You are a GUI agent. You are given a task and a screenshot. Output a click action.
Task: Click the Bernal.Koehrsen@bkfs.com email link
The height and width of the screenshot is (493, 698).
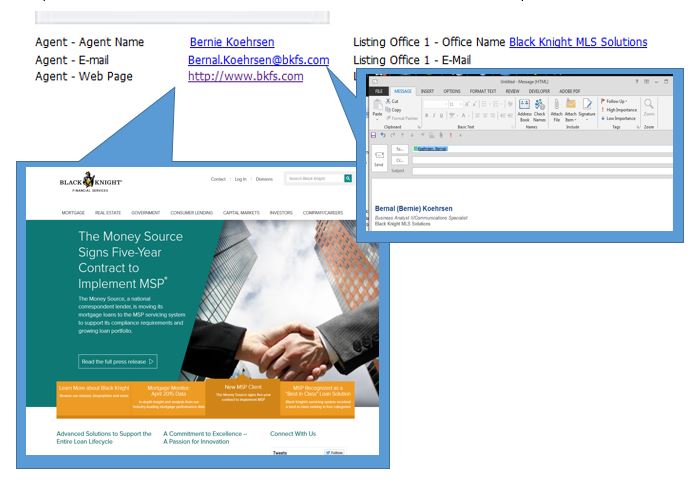[259, 60]
